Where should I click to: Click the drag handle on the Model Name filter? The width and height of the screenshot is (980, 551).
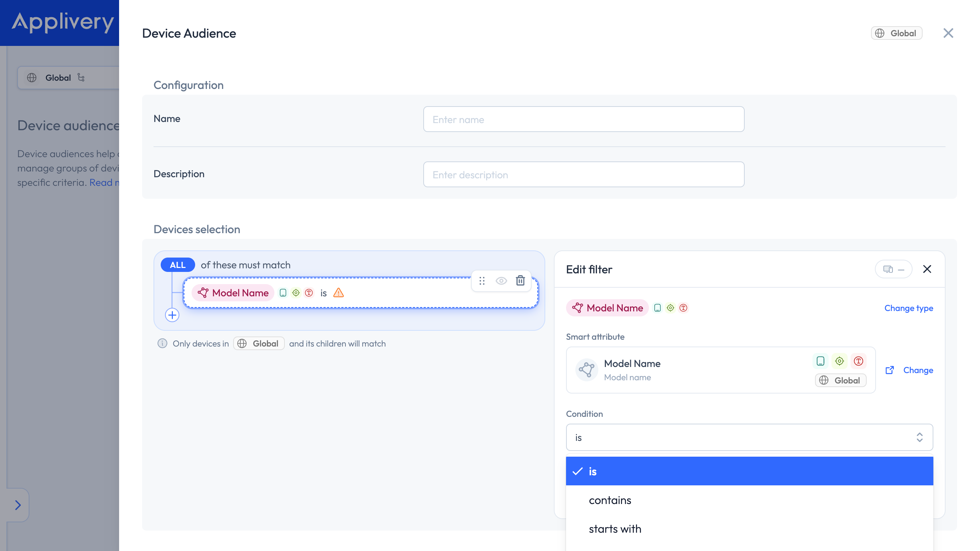click(482, 281)
